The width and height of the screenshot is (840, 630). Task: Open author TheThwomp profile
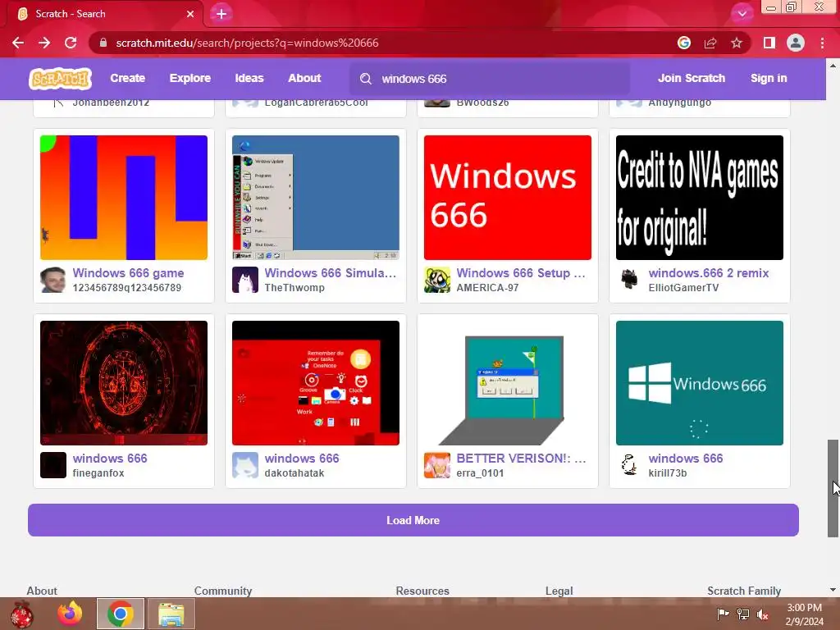pos(294,288)
